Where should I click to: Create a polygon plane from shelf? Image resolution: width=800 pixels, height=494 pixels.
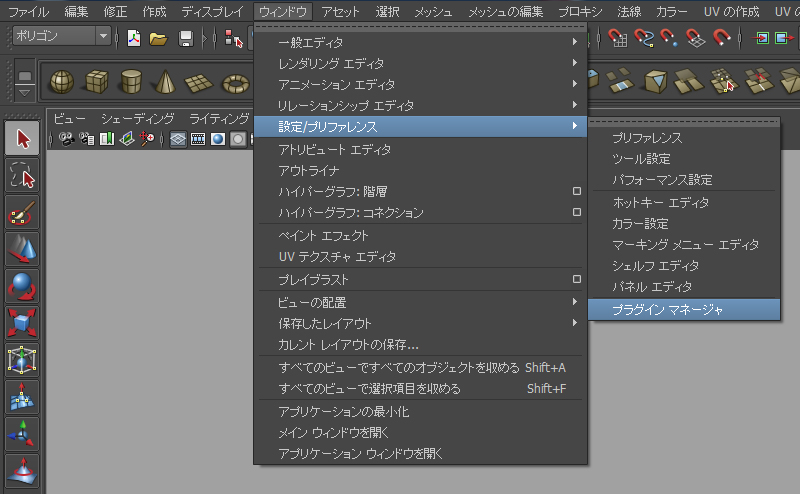[x=199, y=82]
